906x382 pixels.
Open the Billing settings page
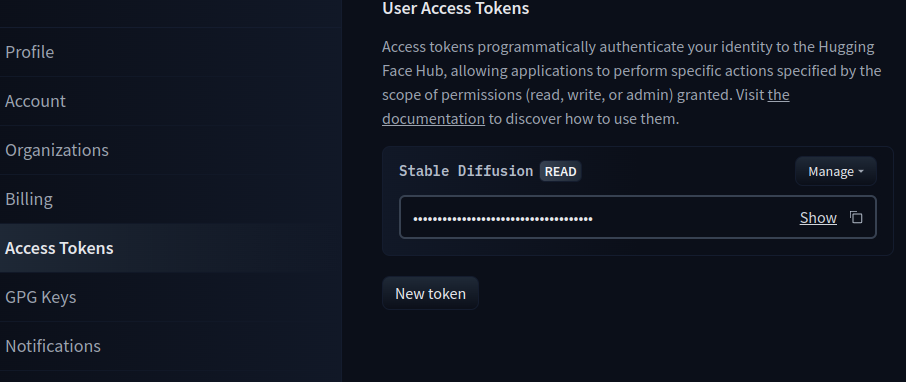[29, 199]
